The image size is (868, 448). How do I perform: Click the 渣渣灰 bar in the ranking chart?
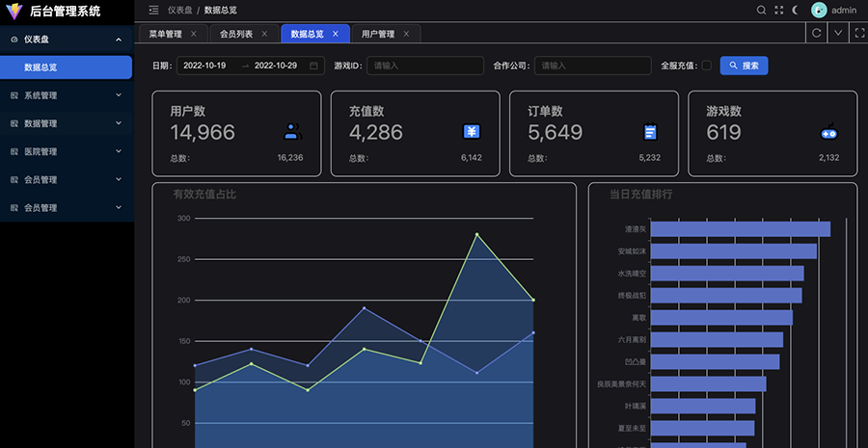coord(741,229)
